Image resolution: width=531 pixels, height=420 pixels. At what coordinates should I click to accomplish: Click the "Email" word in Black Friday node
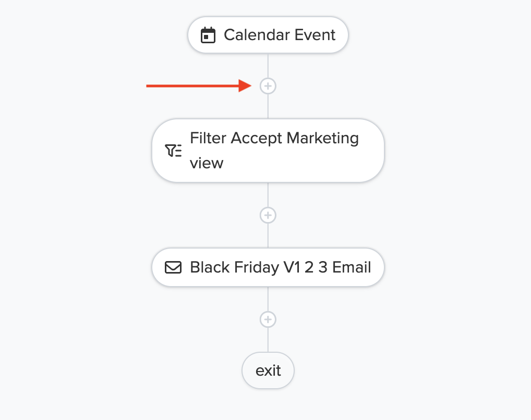pyautogui.click(x=352, y=267)
